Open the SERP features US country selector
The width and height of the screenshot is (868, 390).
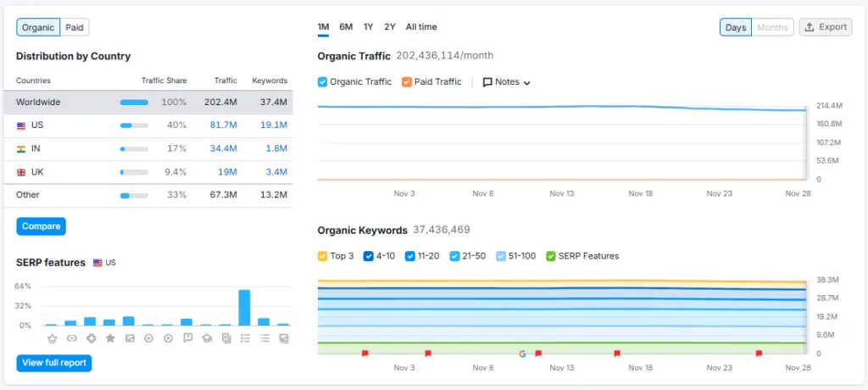point(104,263)
